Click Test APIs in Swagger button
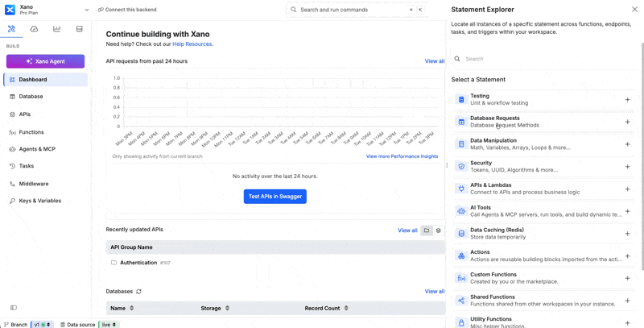The image size is (644, 328). [275, 197]
